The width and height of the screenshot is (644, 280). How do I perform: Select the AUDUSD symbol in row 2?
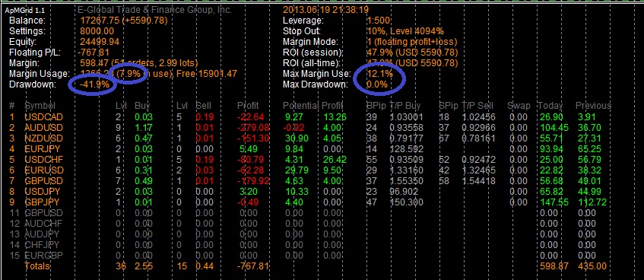[43, 127]
